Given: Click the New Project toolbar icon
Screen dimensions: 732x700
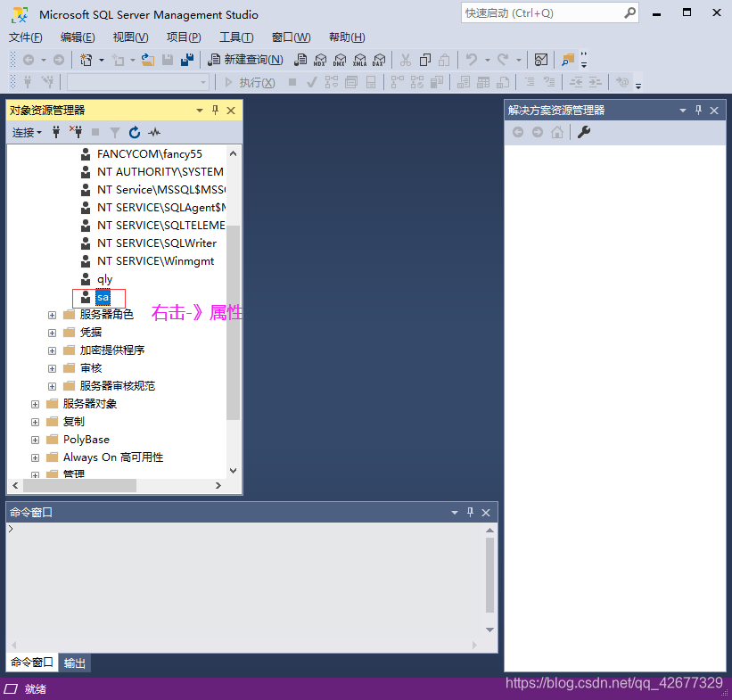Looking at the screenshot, I should (86, 60).
